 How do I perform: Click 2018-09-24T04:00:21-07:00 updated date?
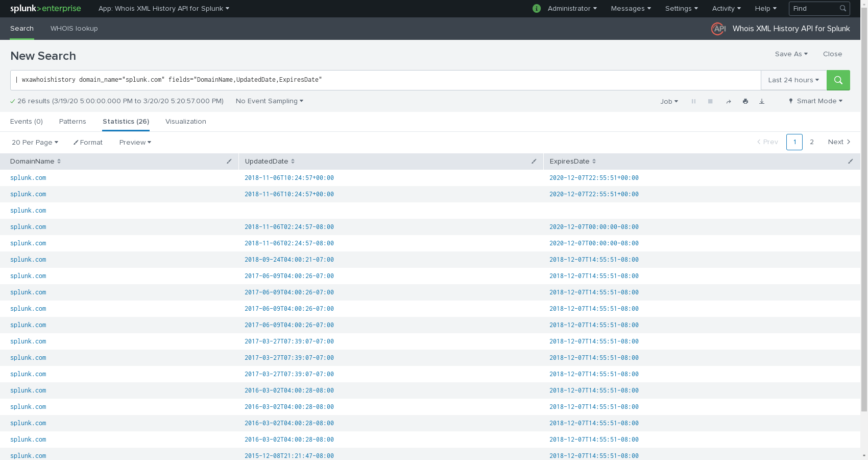pyautogui.click(x=289, y=260)
